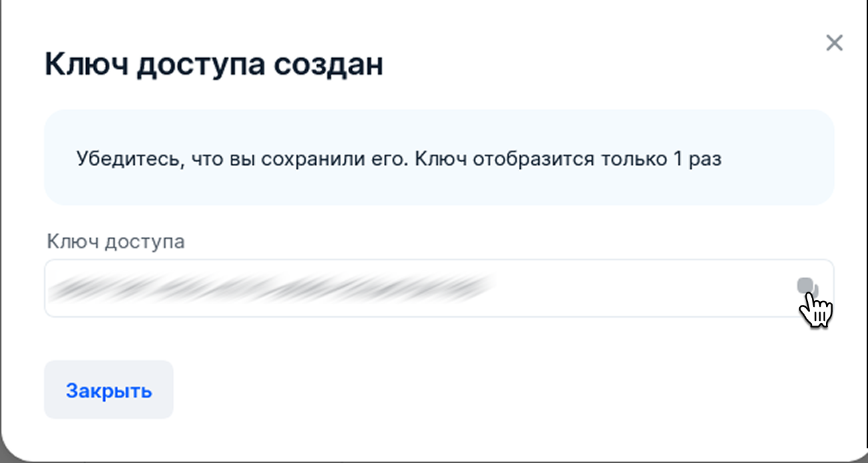This screenshot has height=463, width=868.
Task: Click the Ключ доступа создан heading
Action: pos(214,65)
